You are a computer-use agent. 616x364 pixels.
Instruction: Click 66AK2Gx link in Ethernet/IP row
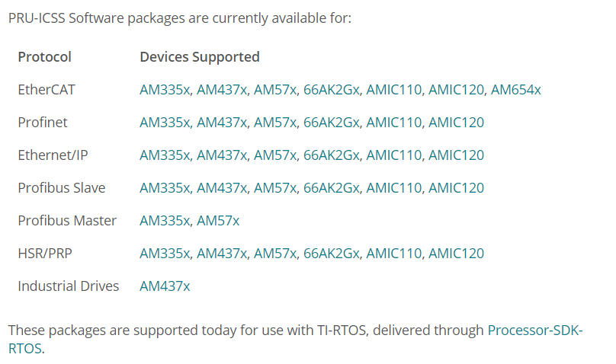pos(331,155)
